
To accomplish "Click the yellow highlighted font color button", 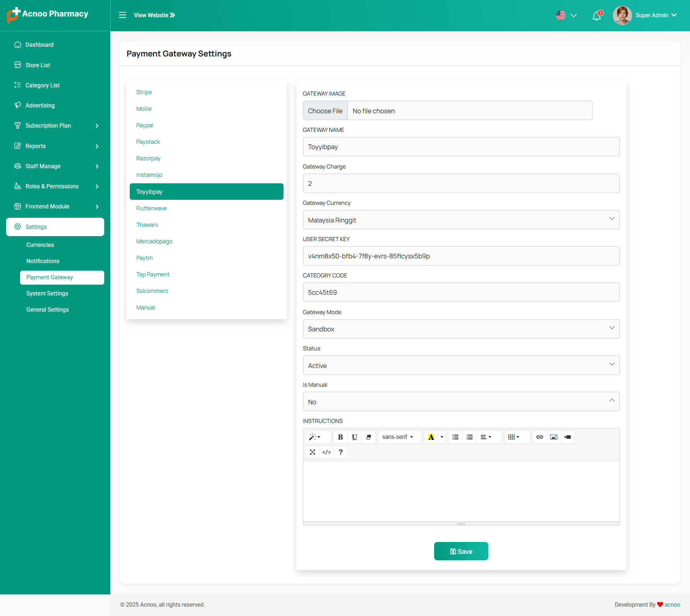I will click(431, 437).
